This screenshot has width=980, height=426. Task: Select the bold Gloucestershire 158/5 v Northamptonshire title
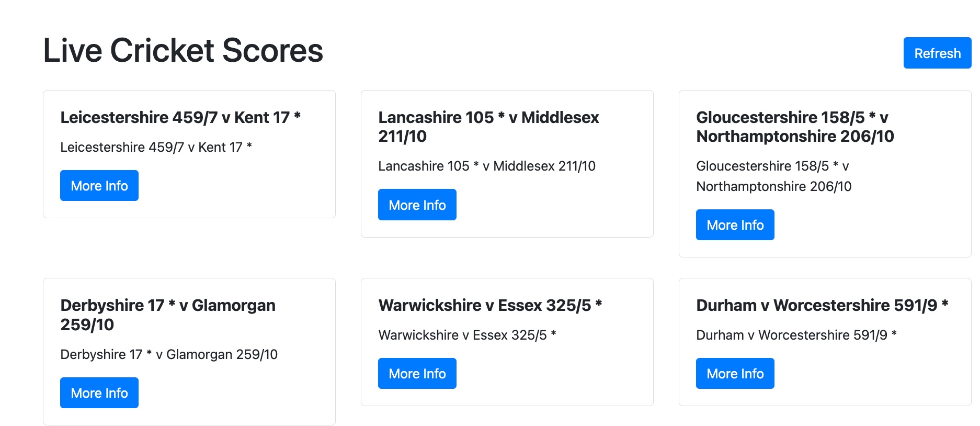tap(795, 127)
